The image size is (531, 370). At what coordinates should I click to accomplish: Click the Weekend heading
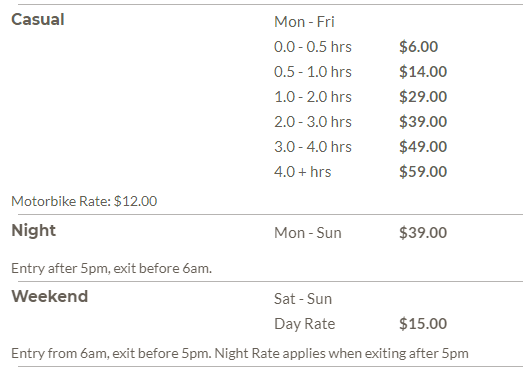click(x=49, y=296)
